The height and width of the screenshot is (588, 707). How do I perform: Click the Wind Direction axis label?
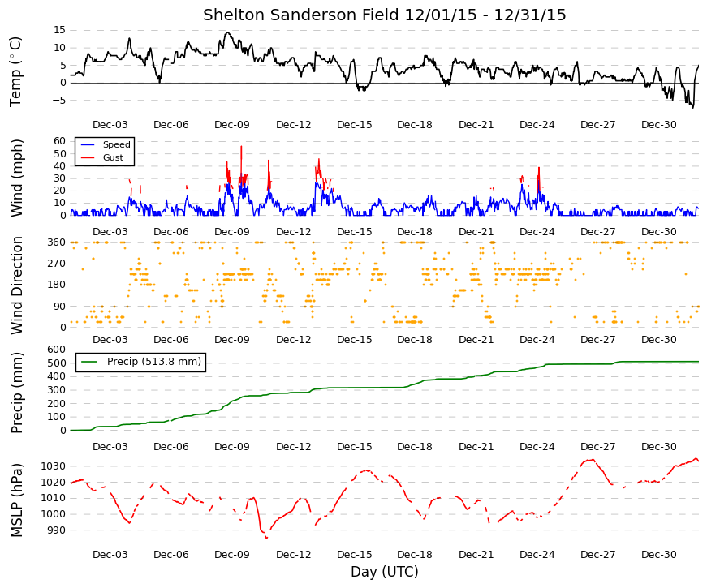(x=17, y=285)
